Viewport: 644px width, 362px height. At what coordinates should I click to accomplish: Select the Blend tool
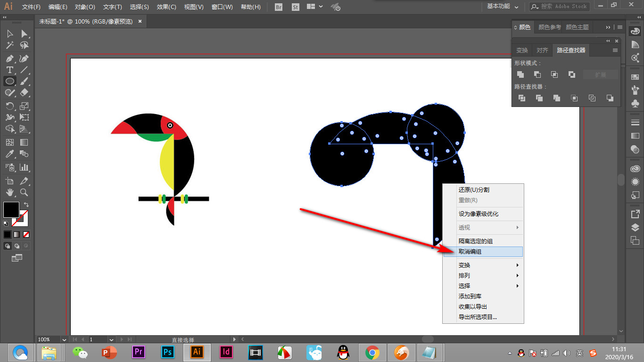click(24, 154)
